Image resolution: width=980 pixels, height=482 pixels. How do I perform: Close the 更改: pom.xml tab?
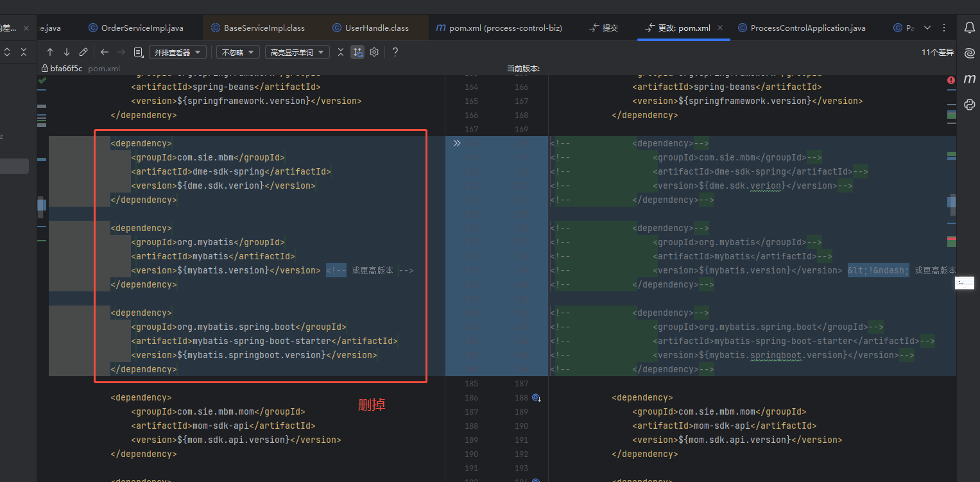click(x=720, y=28)
